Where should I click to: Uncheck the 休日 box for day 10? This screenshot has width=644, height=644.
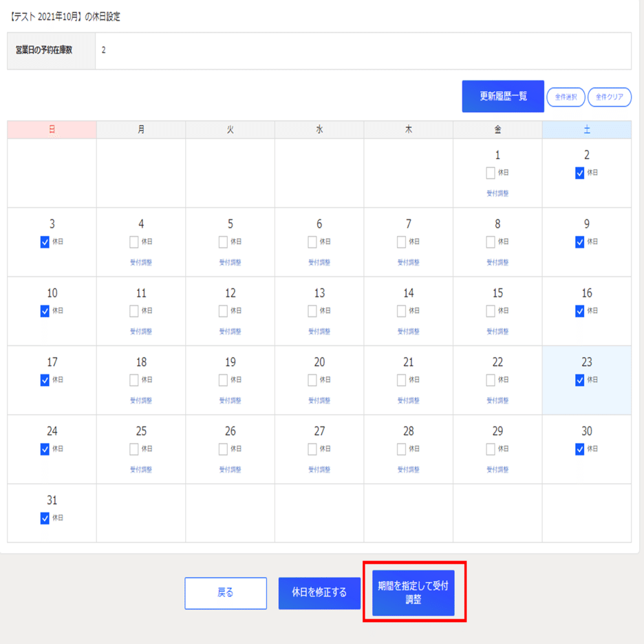(x=45, y=311)
